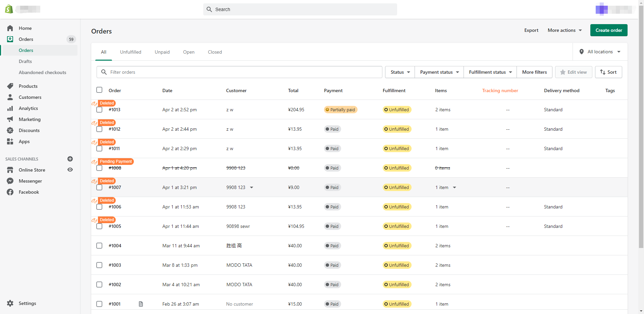Image resolution: width=644 pixels, height=314 pixels.
Task: Select checkbox for order #1002
Action: coord(99,285)
